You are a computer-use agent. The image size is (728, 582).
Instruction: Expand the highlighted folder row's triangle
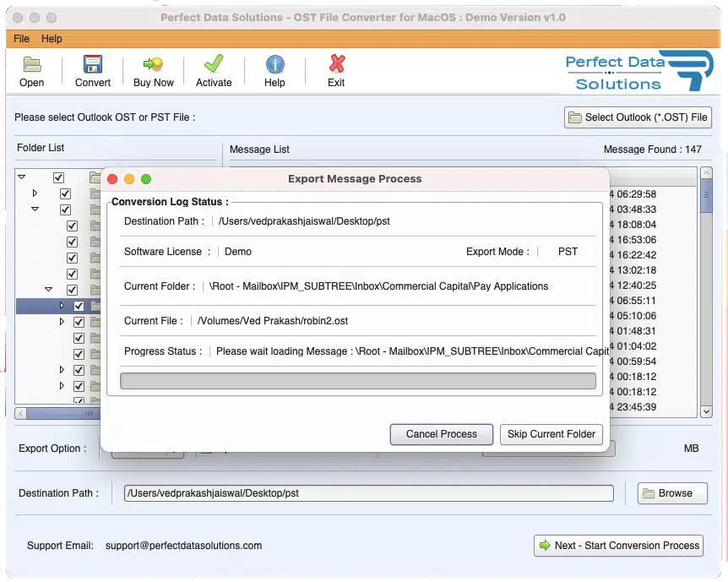point(62,306)
